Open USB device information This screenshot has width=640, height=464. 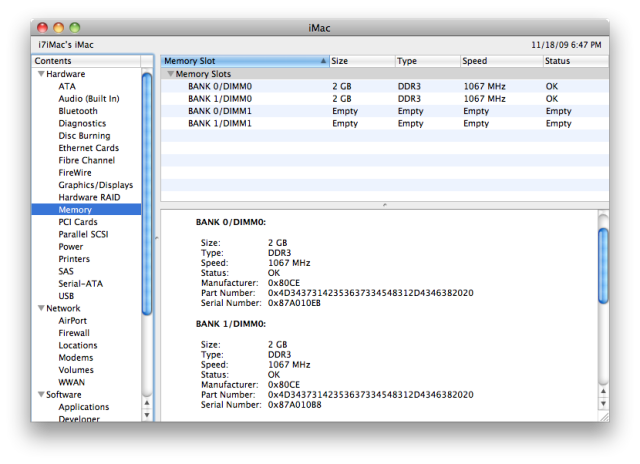pyautogui.click(x=66, y=296)
